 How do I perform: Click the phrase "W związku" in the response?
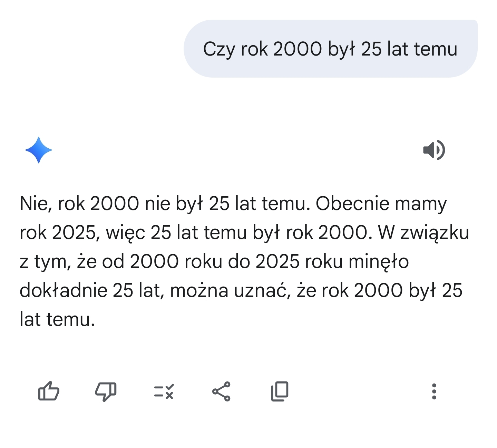tap(424, 233)
